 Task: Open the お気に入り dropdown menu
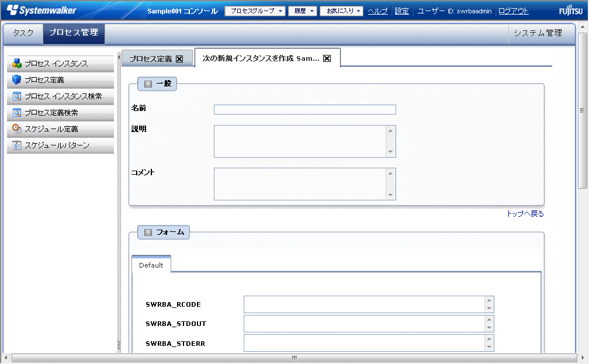pyautogui.click(x=341, y=11)
